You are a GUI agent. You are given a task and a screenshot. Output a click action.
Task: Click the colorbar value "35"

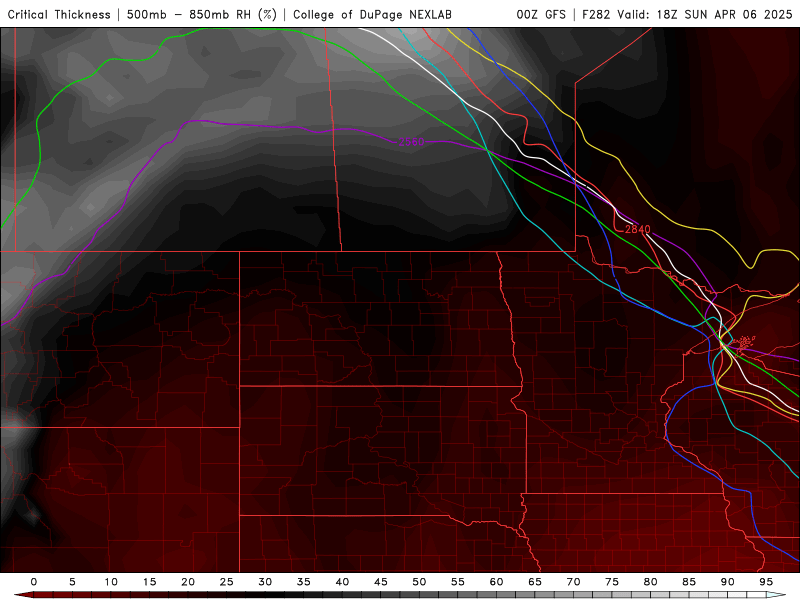coord(304,582)
